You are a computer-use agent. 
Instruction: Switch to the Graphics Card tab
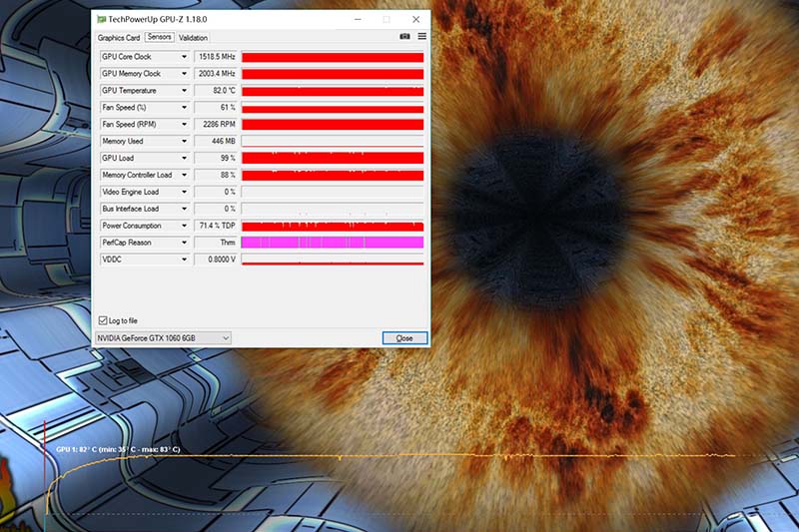point(118,38)
